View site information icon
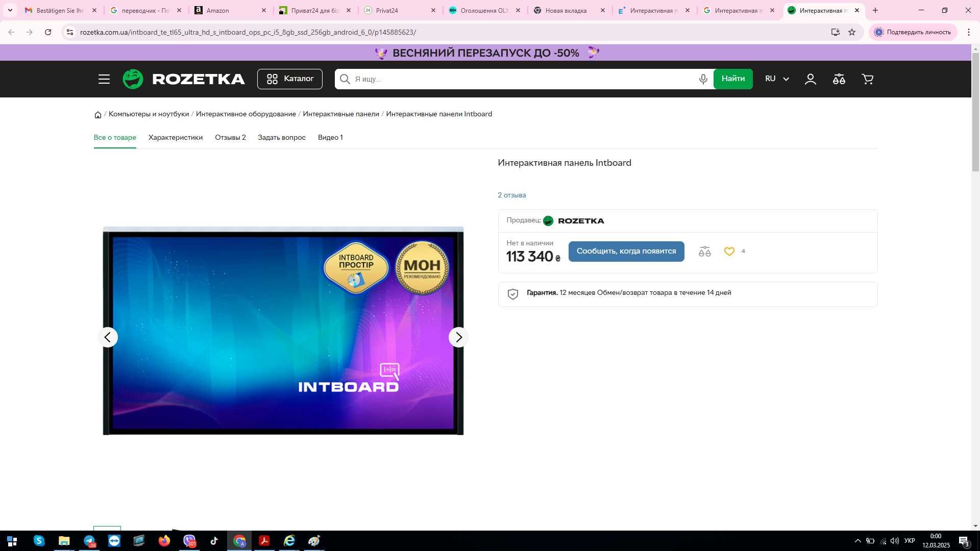Screen dimensions: 980x551 point(70,32)
